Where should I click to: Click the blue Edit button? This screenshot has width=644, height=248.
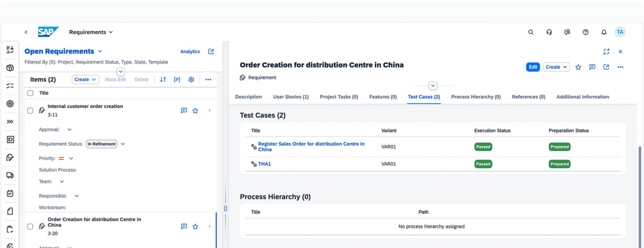tap(533, 67)
